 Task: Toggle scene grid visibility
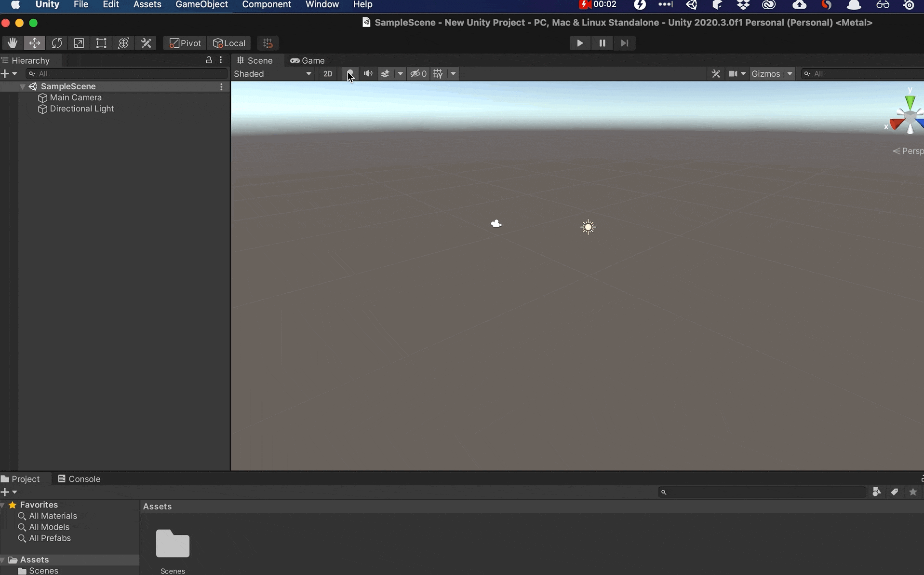tap(438, 74)
